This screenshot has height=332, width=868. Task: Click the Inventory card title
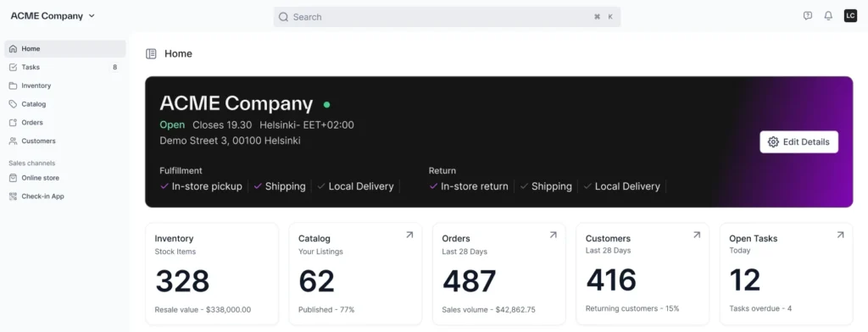point(174,239)
